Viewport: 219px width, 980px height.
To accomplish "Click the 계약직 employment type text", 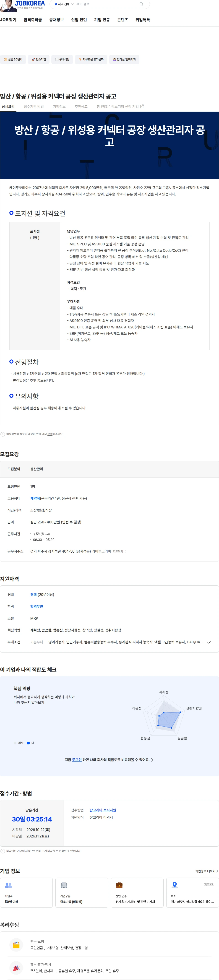I will pos(35,498).
